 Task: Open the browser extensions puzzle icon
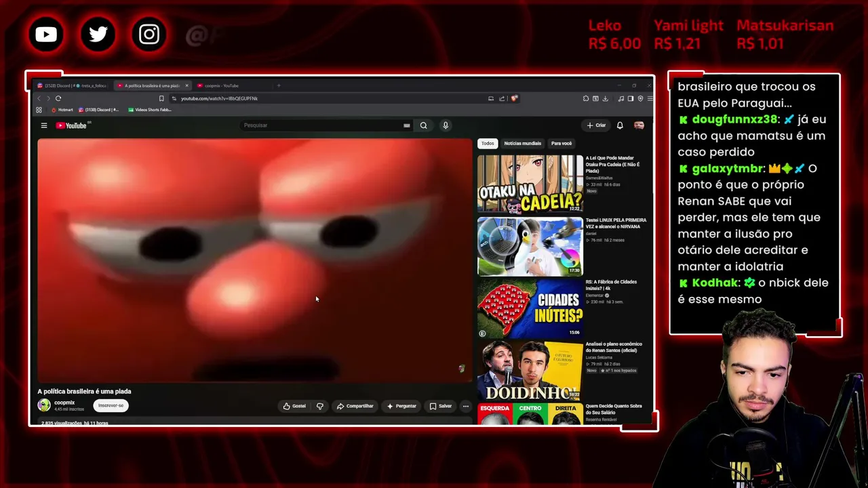pos(586,98)
